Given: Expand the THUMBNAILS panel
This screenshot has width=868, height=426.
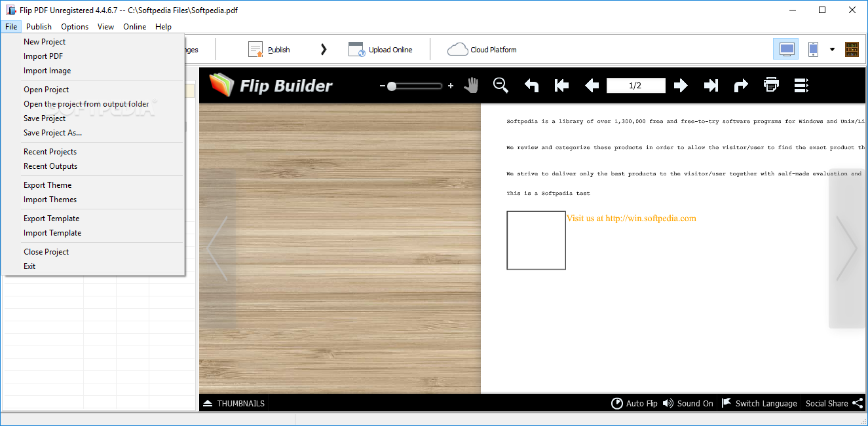Looking at the screenshot, I should (234, 403).
